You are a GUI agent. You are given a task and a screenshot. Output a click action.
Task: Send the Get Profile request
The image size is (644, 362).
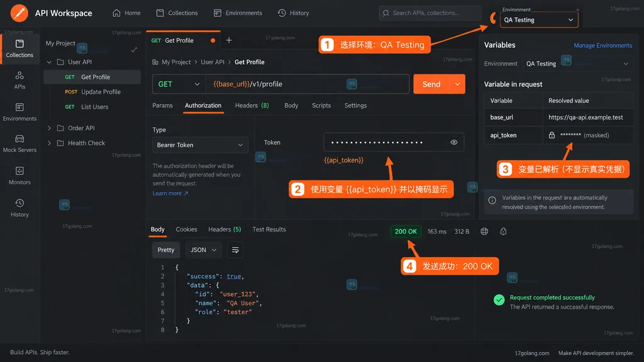[431, 84]
